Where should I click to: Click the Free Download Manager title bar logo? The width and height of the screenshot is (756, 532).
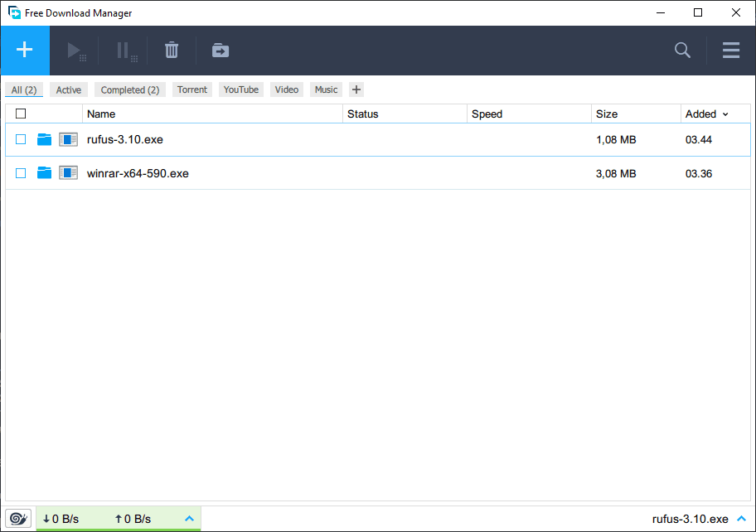point(14,12)
